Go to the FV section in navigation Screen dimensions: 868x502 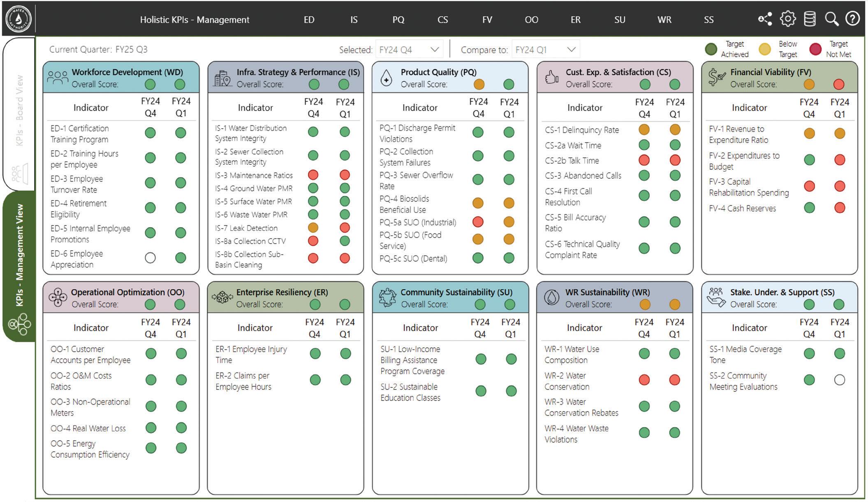pos(487,20)
